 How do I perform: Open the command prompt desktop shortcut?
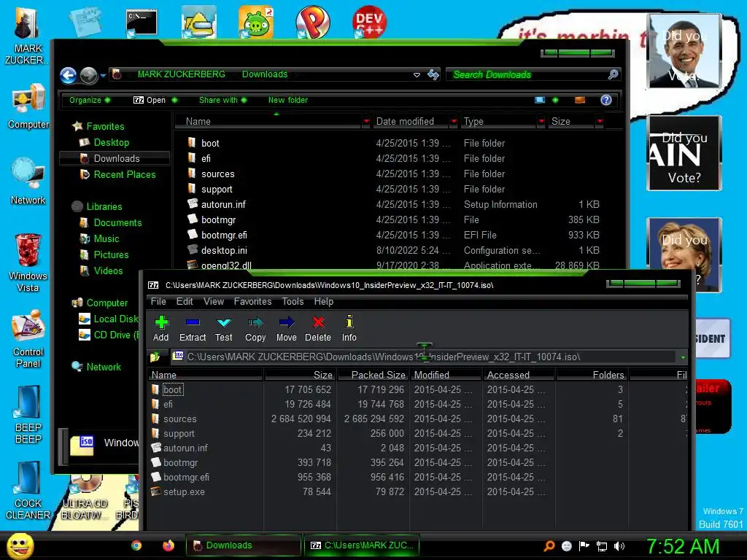pyautogui.click(x=142, y=23)
